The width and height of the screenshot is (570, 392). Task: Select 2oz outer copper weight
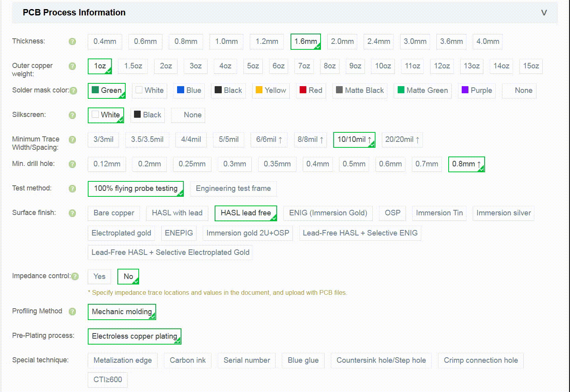coord(166,66)
